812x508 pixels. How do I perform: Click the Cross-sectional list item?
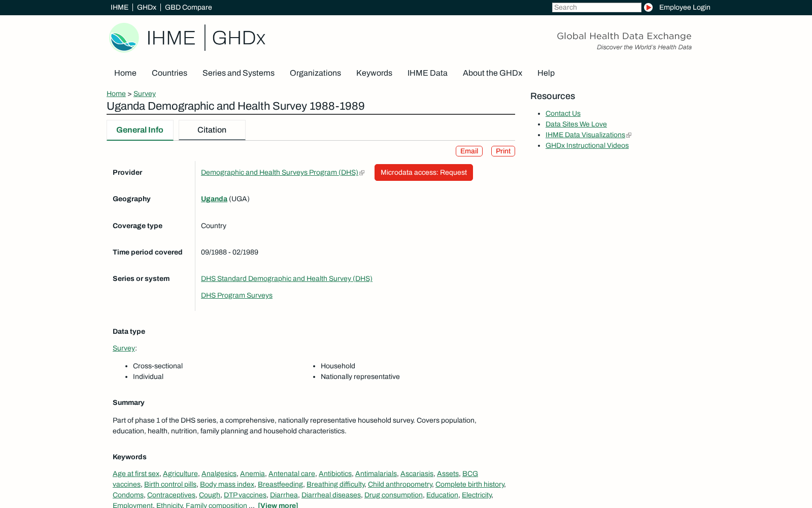pyautogui.click(x=158, y=366)
